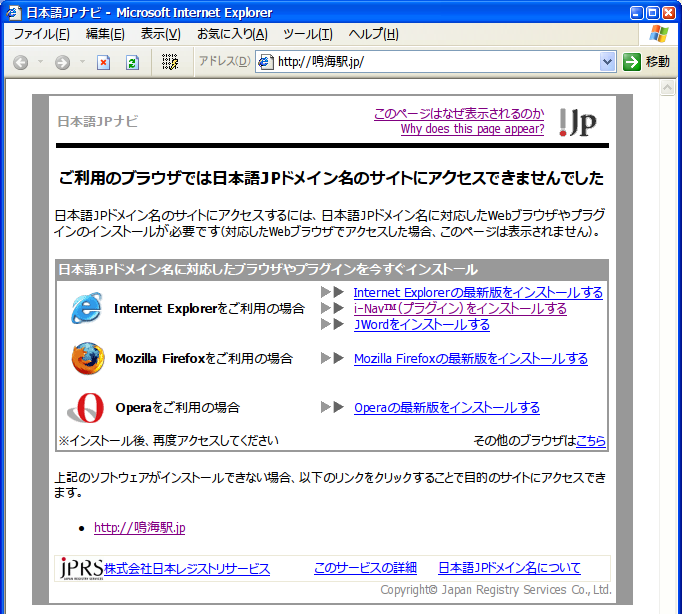Click the Mozilla Firefoxをご利用の場合 label
This screenshot has width=682, height=614.
204,359
